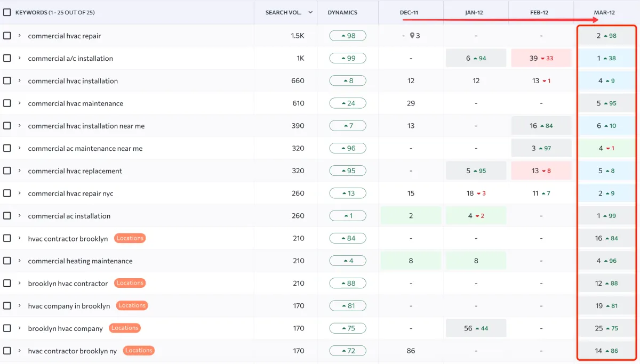Click FEB-12 rank 3 cell for ac maintenance near me

point(541,148)
